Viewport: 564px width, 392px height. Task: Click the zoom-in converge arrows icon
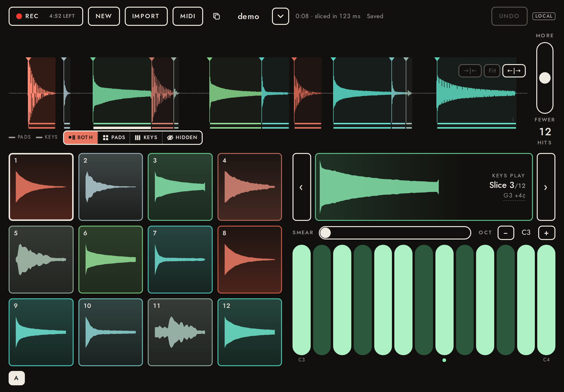tap(470, 71)
